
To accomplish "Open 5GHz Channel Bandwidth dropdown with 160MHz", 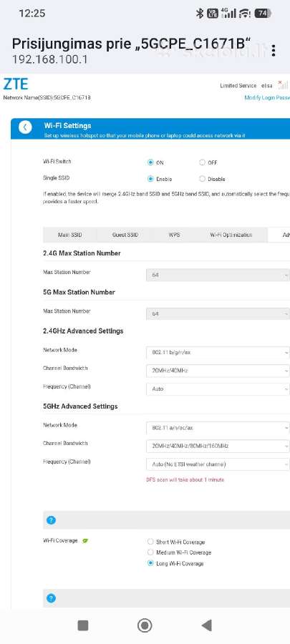I will [218, 446].
